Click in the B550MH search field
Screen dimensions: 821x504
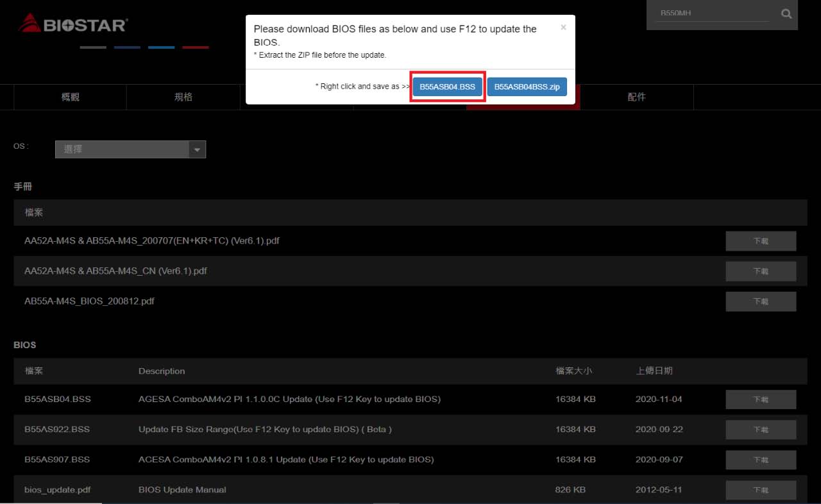click(712, 13)
